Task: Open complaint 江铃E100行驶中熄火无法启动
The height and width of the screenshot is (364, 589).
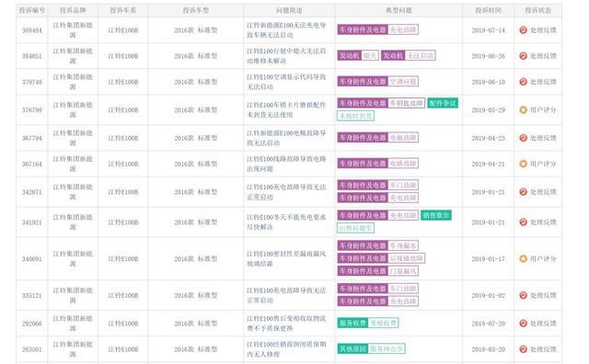Action: click(286, 56)
